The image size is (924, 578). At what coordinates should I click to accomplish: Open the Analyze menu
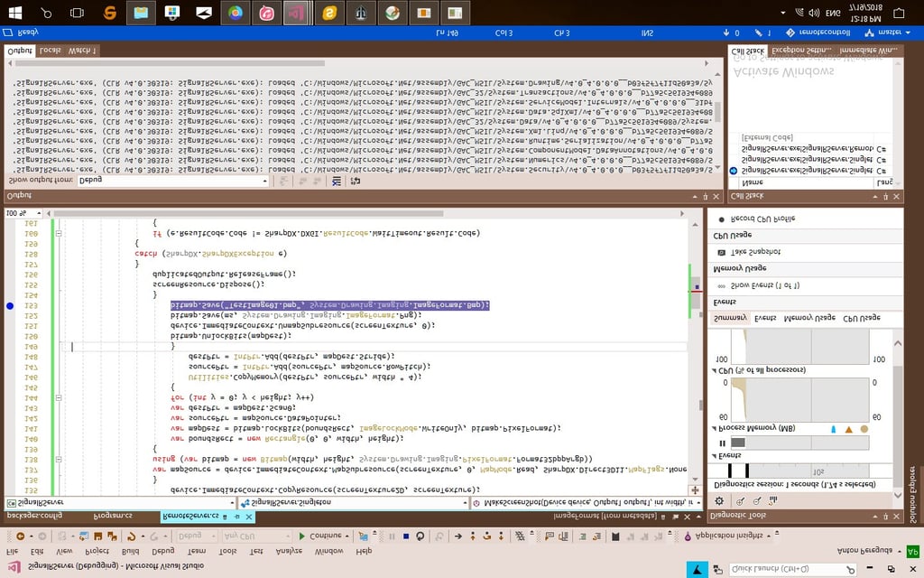[x=289, y=551]
